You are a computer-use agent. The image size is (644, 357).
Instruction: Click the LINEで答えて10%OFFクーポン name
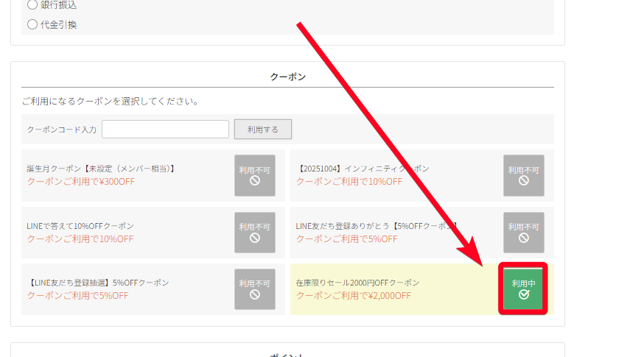80,226
